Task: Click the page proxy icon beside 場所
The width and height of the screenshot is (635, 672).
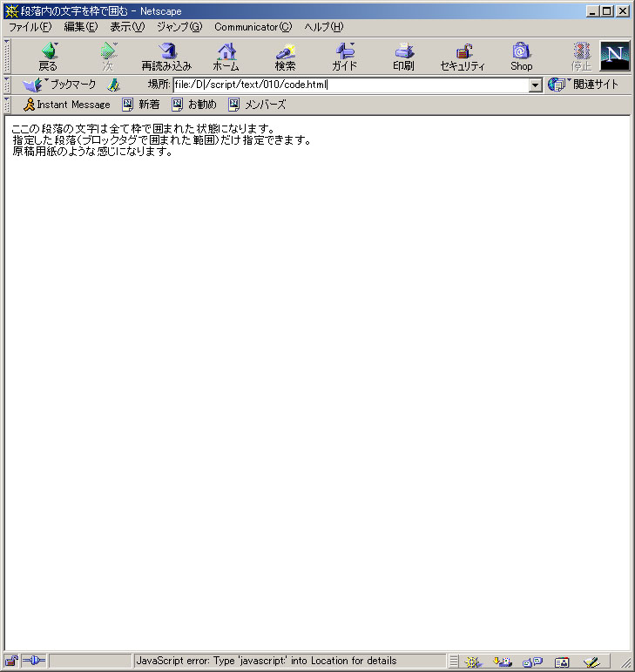Action: pyautogui.click(x=113, y=85)
